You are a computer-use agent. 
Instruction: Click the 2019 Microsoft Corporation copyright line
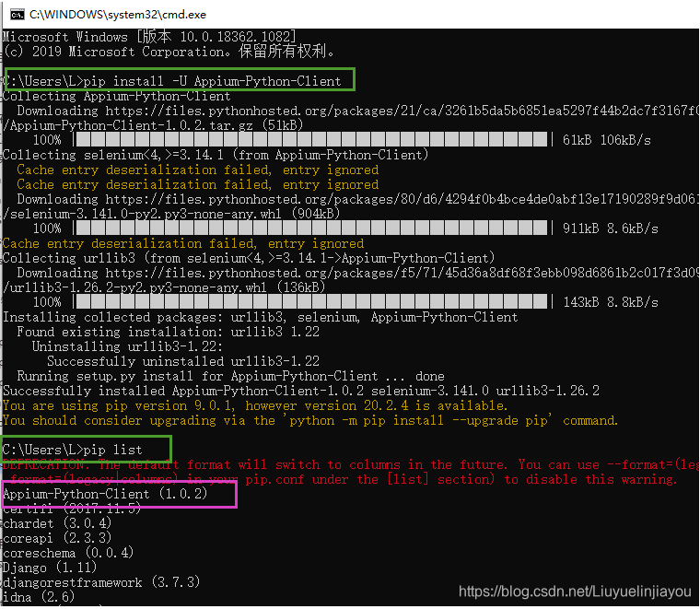click(x=169, y=52)
